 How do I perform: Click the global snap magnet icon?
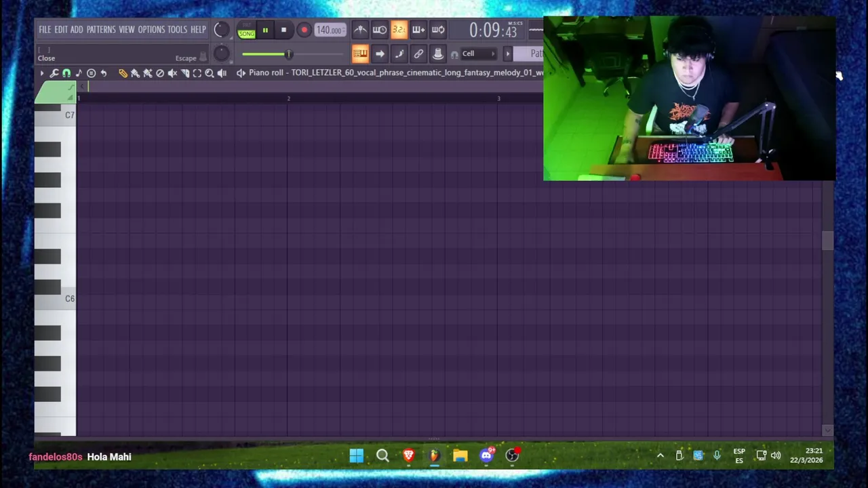pos(454,54)
